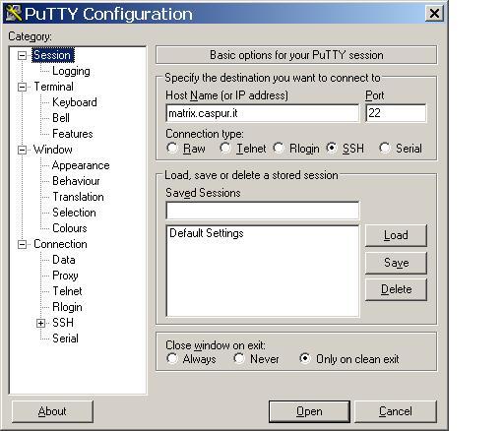Open the Behaviour category
Image resolution: width=504 pixels, height=431 pixels.
[76, 181]
